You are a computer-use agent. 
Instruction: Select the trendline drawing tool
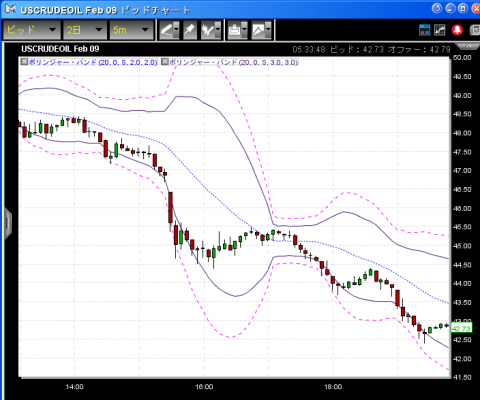pyautogui.click(x=167, y=30)
